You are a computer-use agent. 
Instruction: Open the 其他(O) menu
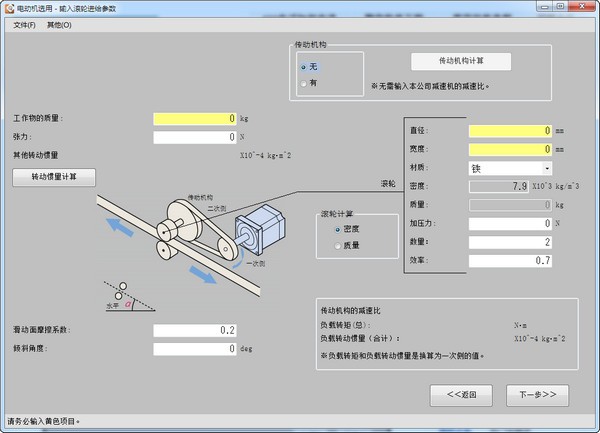pyautogui.click(x=59, y=25)
